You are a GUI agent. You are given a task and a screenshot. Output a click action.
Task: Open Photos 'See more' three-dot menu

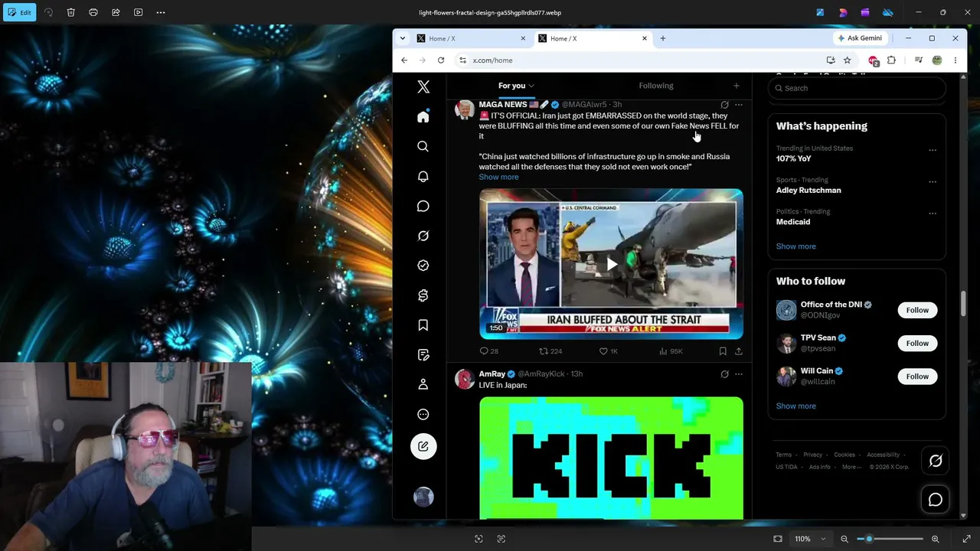(x=161, y=12)
